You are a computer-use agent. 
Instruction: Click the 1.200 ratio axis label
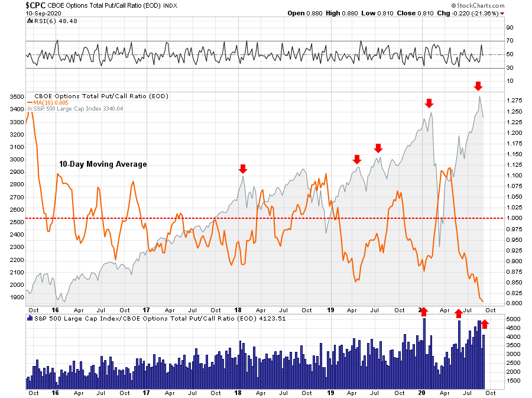point(514,133)
